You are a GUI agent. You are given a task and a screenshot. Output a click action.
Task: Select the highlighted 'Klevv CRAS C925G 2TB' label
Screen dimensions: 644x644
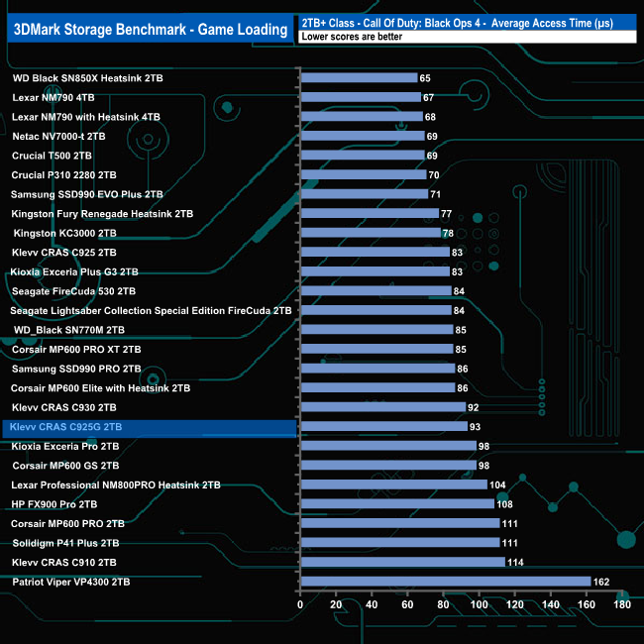pyautogui.click(x=65, y=427)
